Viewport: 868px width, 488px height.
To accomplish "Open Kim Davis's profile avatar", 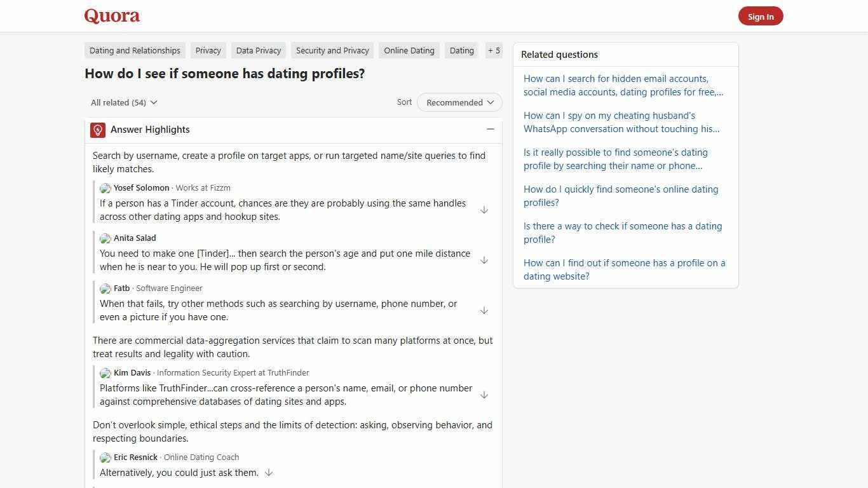I will [x=105, y=373].
